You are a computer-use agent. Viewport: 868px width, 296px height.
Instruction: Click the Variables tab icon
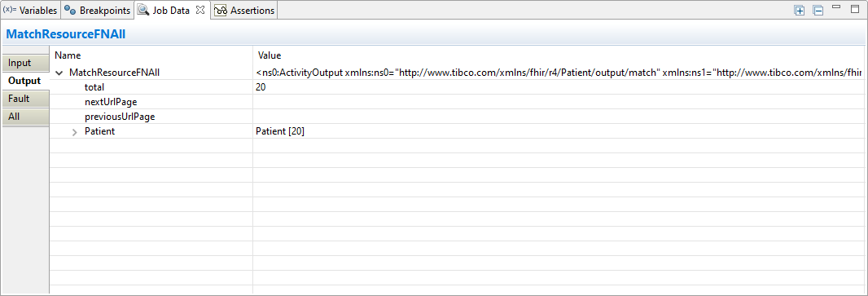coord(9,10)
